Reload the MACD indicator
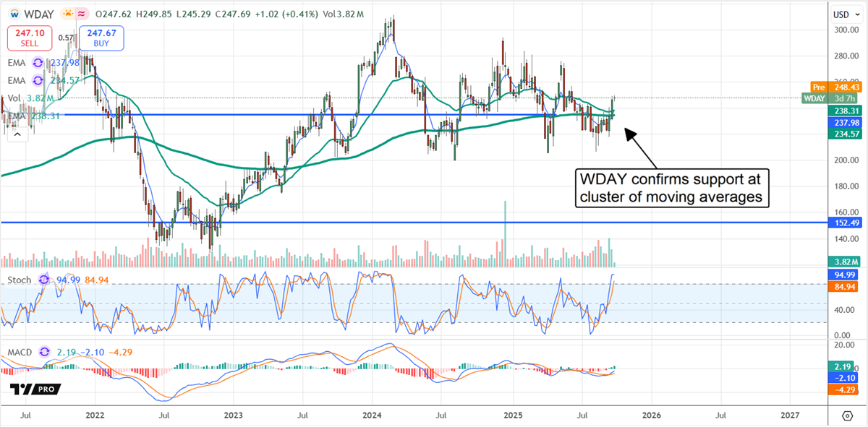868x427 pixels. [44, 353]
